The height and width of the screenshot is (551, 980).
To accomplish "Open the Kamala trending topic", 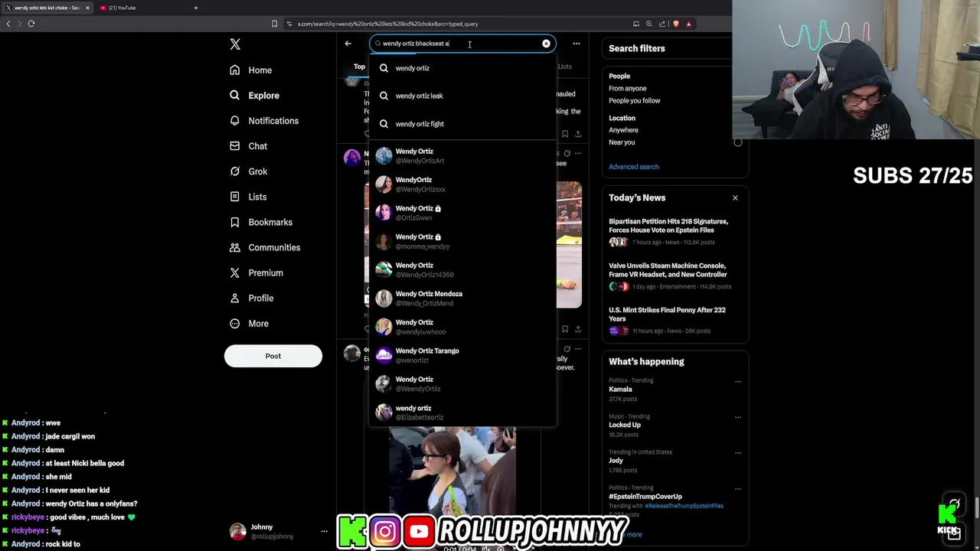I will click(621, 390).
